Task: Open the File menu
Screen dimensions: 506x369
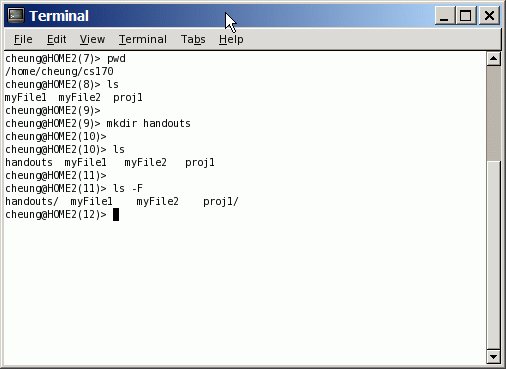Action: tap(23, 39)
